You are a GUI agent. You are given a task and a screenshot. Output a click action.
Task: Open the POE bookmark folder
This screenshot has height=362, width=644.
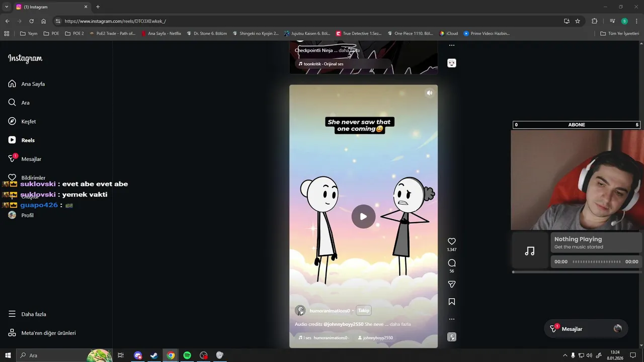[51, 34]
